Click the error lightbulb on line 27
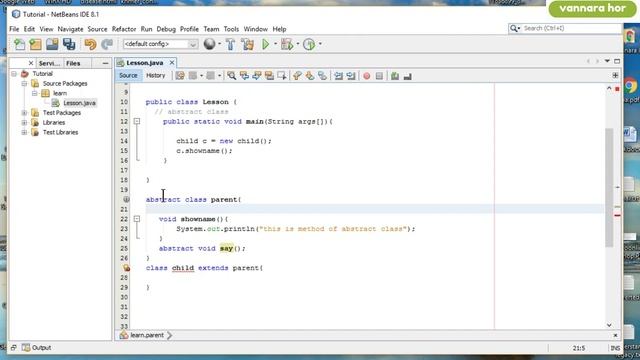The image size is (640, 360). click(x=127, y=268)
